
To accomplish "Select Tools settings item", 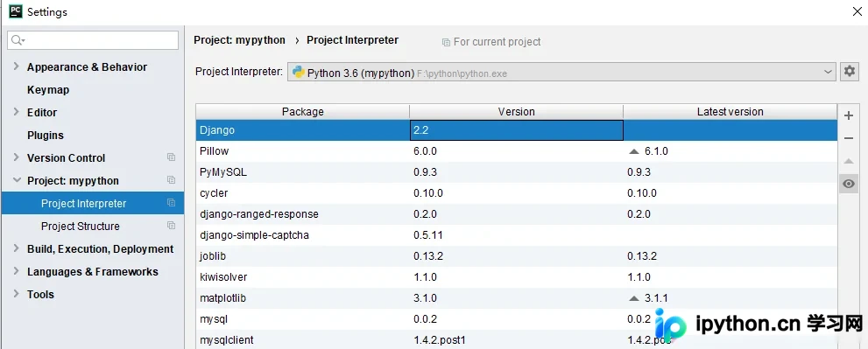I will pos(40,294).
